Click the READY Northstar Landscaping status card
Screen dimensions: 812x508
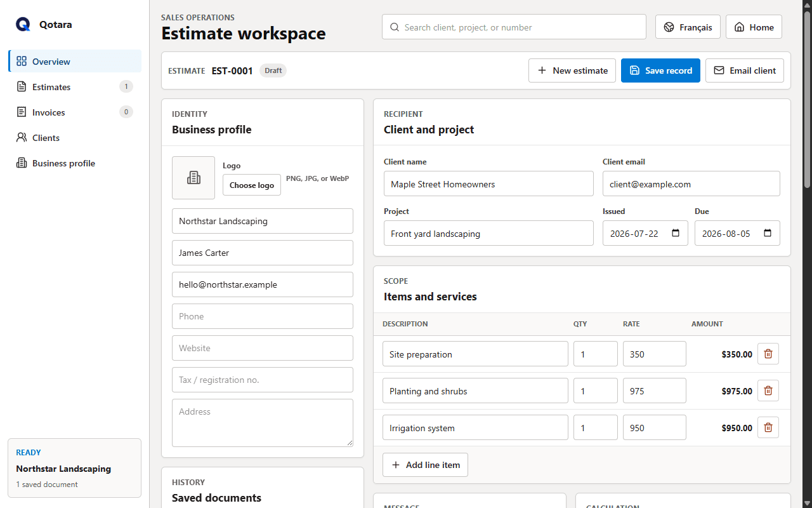tap(74, 468)
